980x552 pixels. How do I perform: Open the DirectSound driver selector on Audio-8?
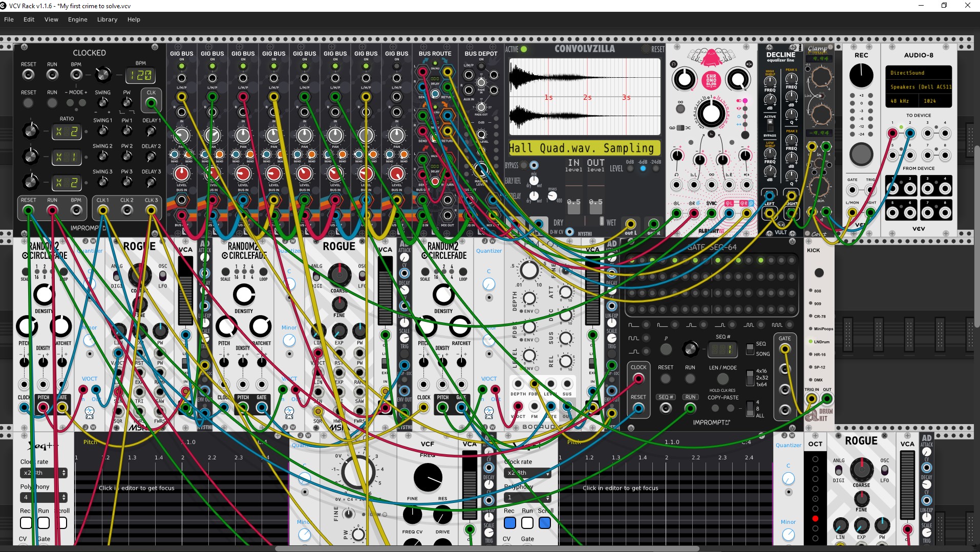(x=919, y=73)
